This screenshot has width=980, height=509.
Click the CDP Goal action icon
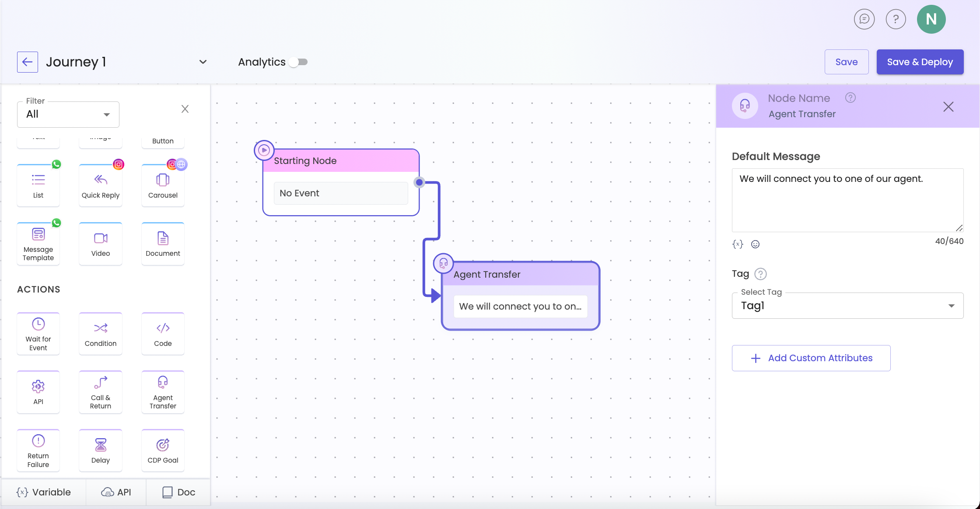pyautogui.click(x=163, y=450)
